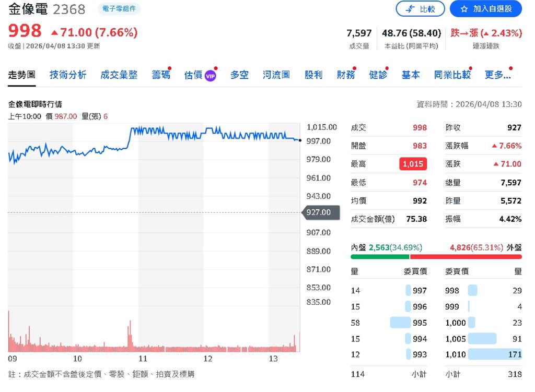
Task: Click the highlighted 1,015 highest price badge
Action: [414, 163]
